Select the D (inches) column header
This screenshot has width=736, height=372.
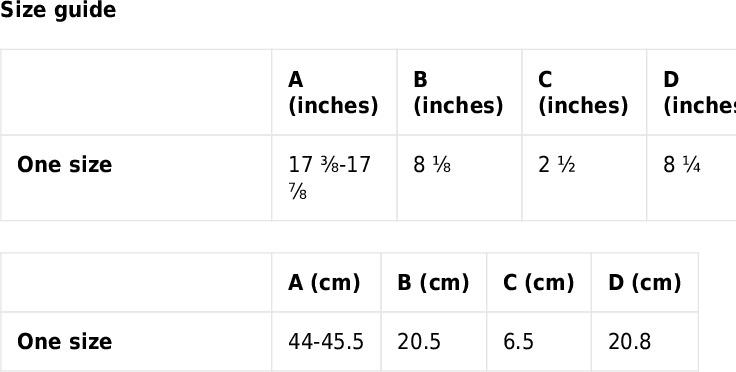point(691,92)
